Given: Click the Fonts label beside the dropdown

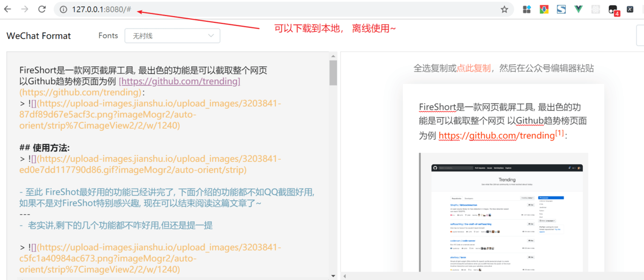Looking at the screenshot, I should [108, 36].
